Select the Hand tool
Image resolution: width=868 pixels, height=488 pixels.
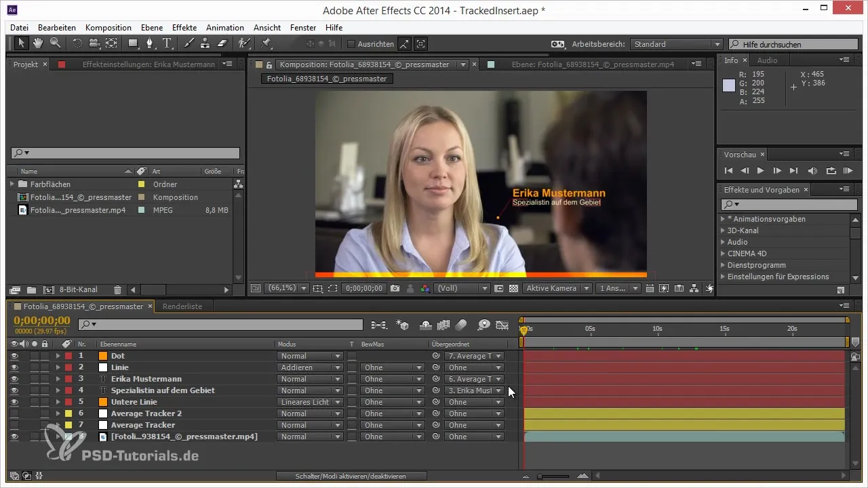tap(39, 43)
